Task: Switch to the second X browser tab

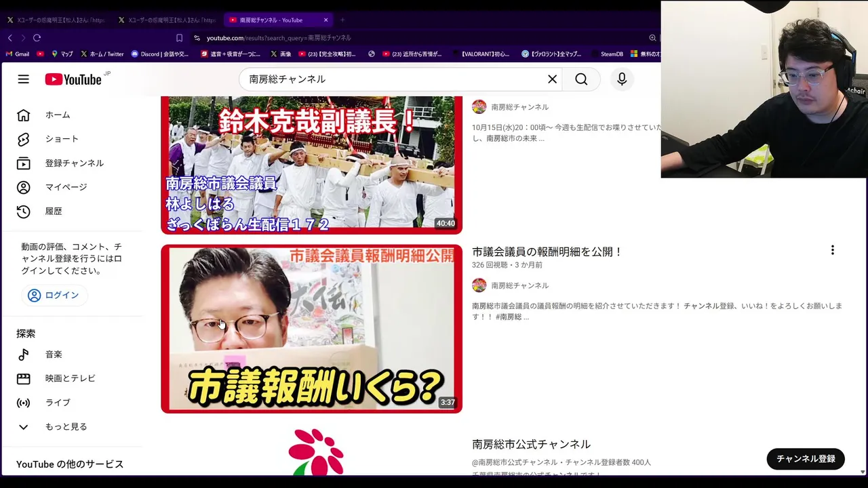Action: [167, 20]
